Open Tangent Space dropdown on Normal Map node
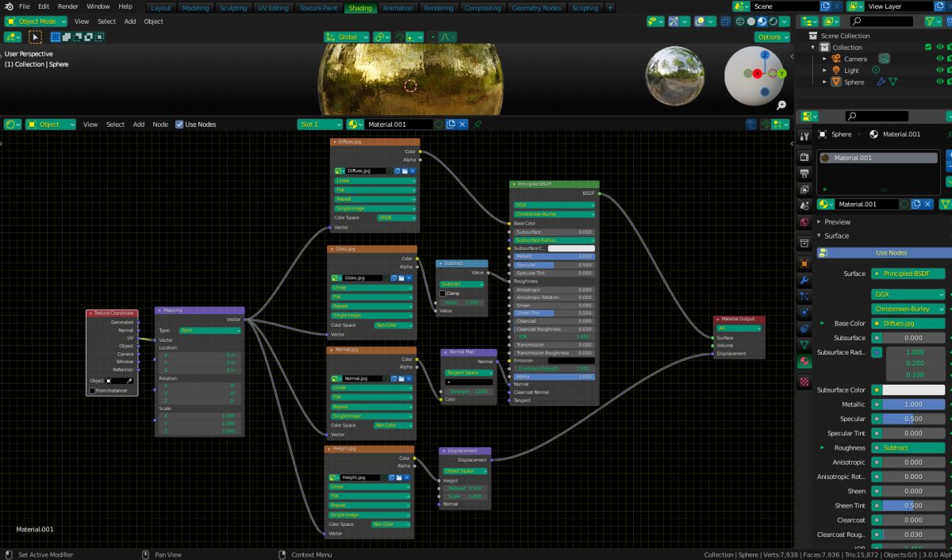The width and height of the screenshot is (952, 560). point(469,373)
